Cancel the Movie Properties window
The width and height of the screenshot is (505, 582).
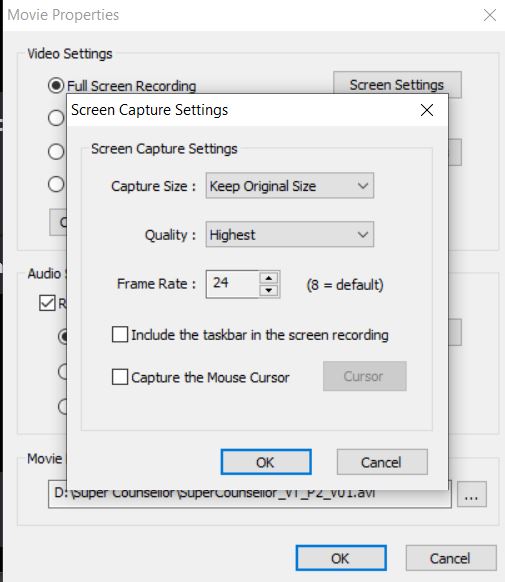[451, 558]
